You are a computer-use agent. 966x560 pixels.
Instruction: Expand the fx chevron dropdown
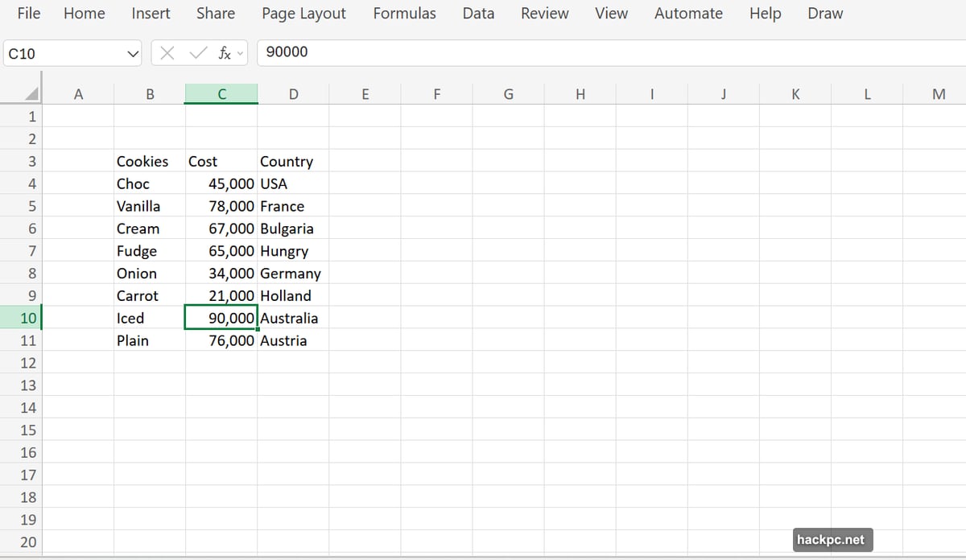coord(239,53)
